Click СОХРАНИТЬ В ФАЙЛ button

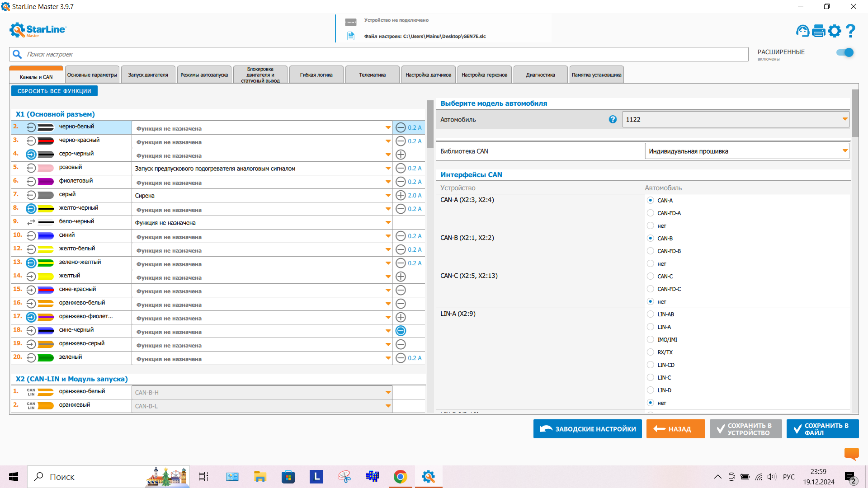point(822,429)
